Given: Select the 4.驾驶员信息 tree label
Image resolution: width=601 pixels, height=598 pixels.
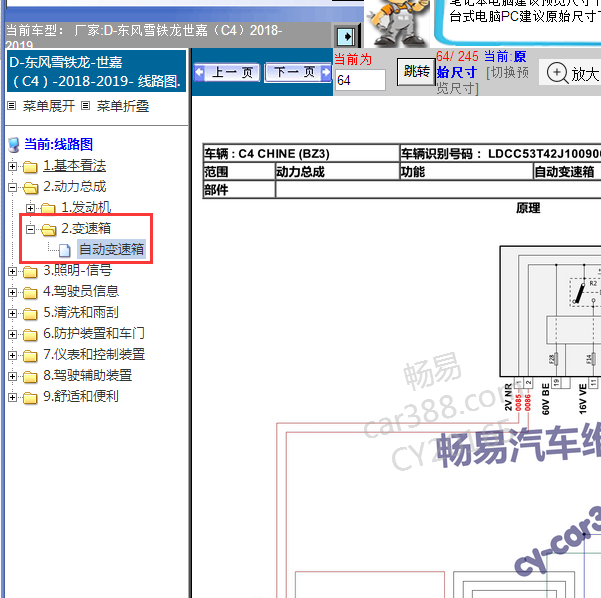Looking at the screenshot, I should click(81, 291).
